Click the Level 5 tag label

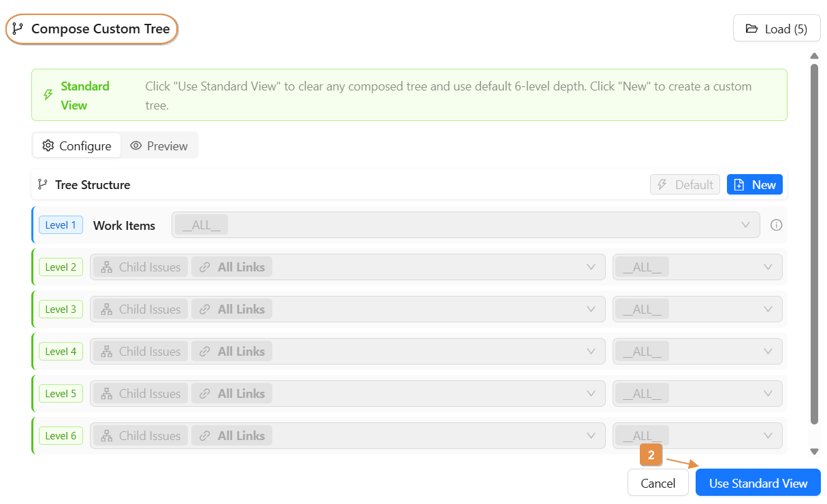click(x=61, y=394)
